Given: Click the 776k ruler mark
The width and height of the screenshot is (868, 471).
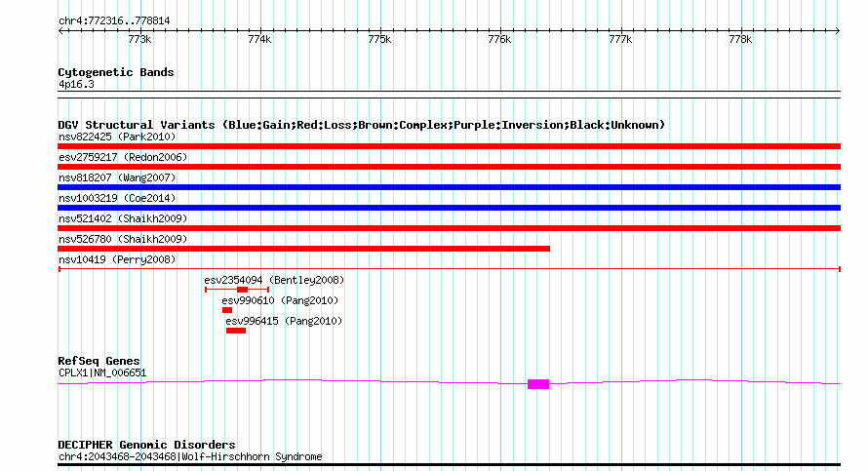Looking at the screenshot, I should pyautogui.click(x=500, y=39).
